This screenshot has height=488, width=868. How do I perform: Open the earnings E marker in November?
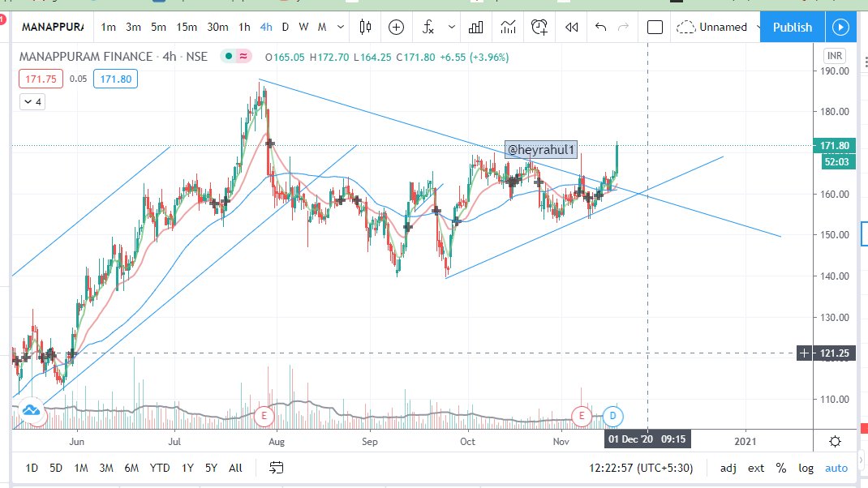point(582,416)
